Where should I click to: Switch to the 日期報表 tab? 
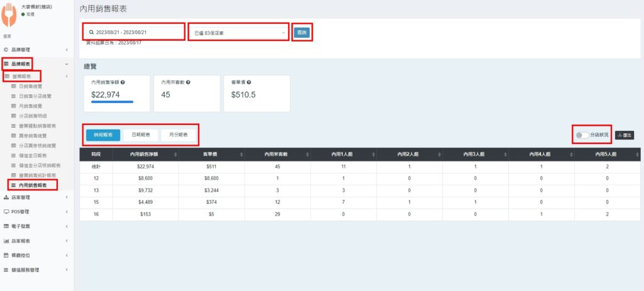[x=141, y=135]
